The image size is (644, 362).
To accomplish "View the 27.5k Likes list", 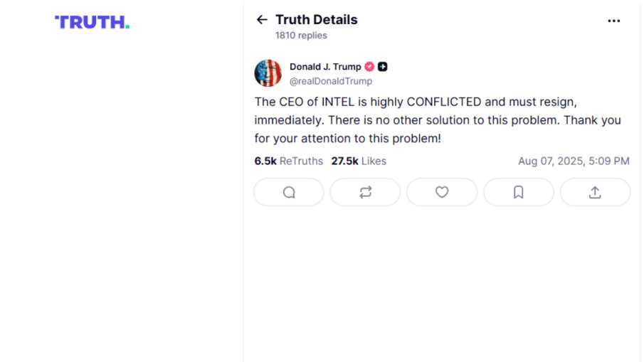I will tap(359, 161).
